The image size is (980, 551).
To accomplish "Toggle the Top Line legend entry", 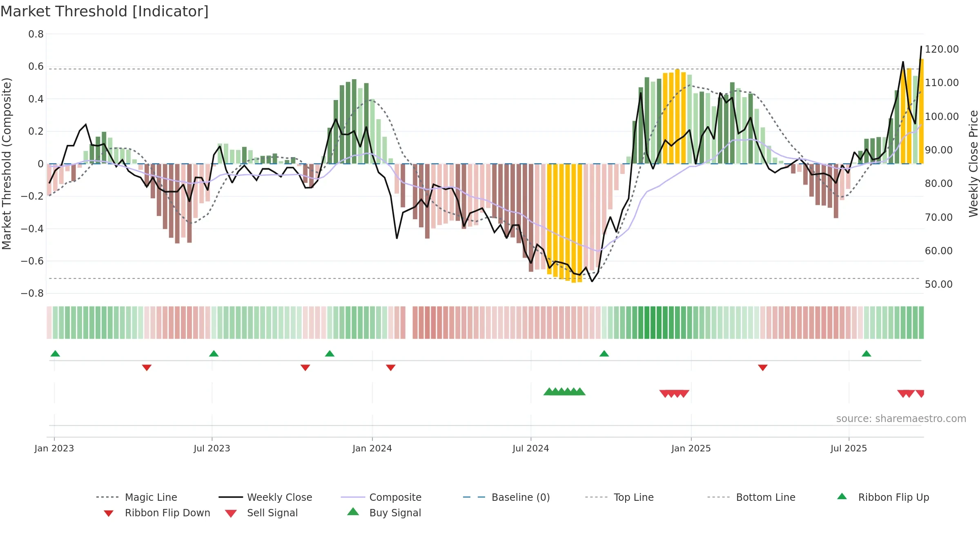I will [x=619, y=497].
